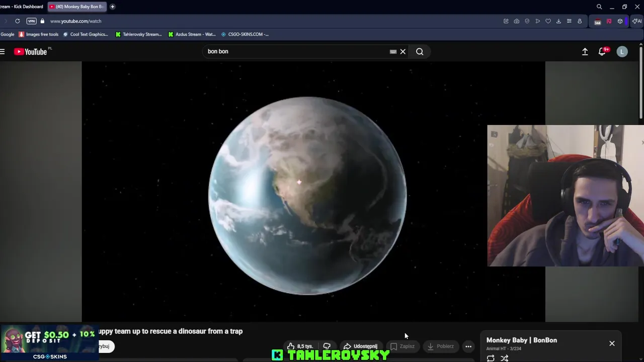Toggle playlist shuffle
The image size is (644, 362).
pyautogui.click(x=504, y=358)
